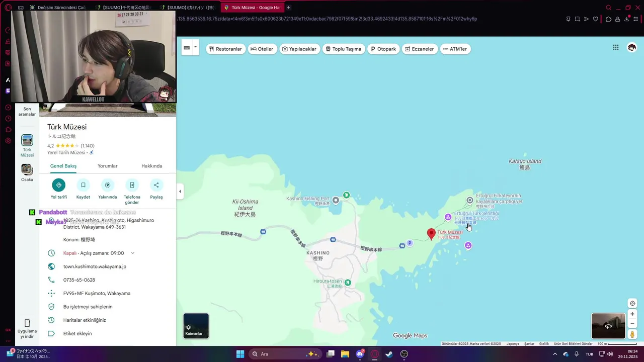This screenshot has width=644, height=362.
Task: Open the Katmanlar layers switcher
Action: click(x=196, y=326)
